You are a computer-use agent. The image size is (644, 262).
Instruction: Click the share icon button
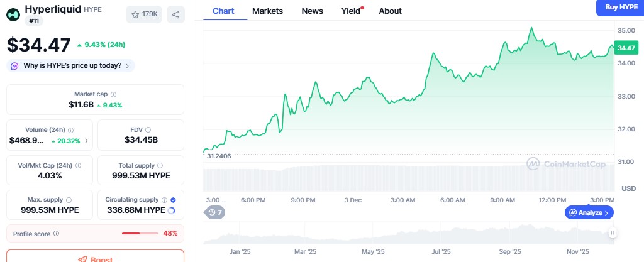(175, 14)
